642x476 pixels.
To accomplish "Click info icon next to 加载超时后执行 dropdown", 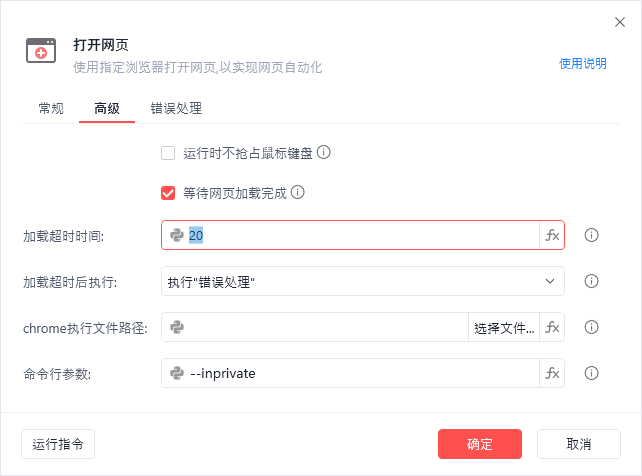I will coord(591,281).
